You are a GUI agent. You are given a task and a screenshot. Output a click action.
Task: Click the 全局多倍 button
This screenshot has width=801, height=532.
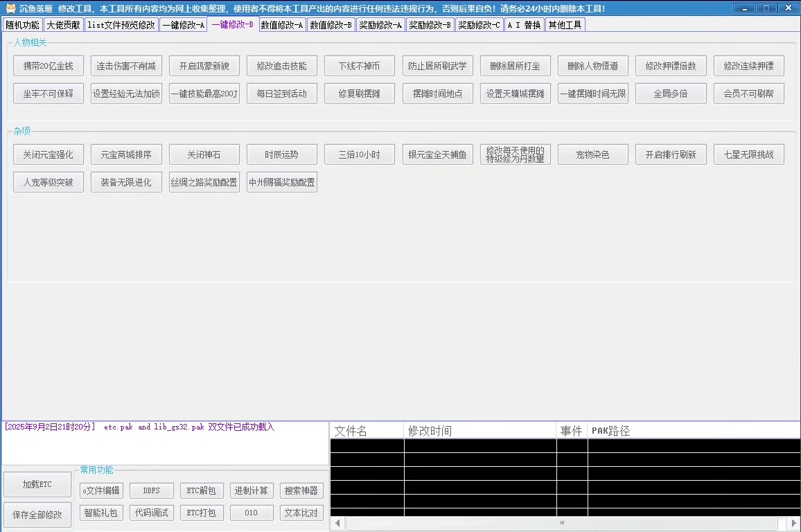point(671,94)
